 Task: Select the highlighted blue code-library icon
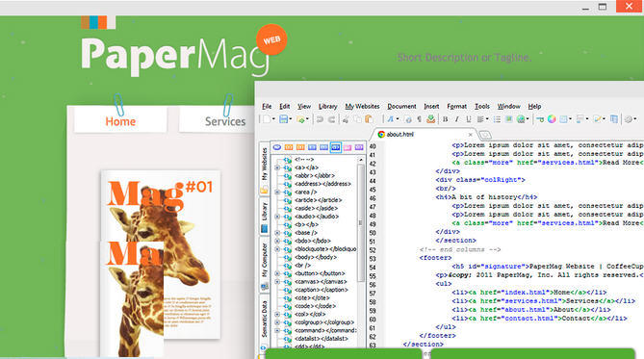pyautogui.click(x=336, y=147)
